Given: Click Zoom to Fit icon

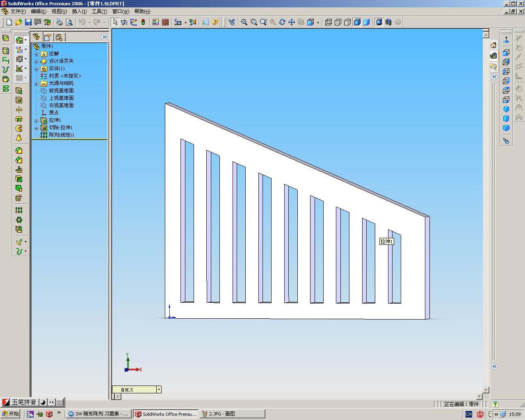Looking at the screenshot, I should pyautogui.click(x=244, y=22).
